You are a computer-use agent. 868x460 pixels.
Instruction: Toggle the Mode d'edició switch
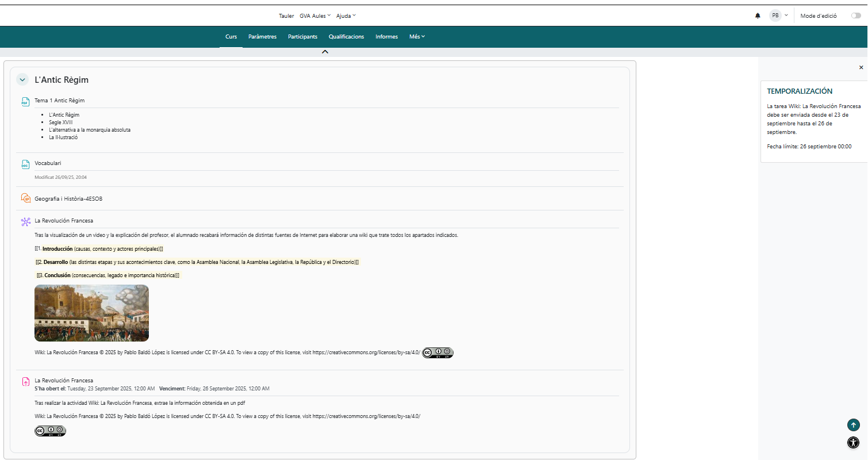click(x=856, y=16)
